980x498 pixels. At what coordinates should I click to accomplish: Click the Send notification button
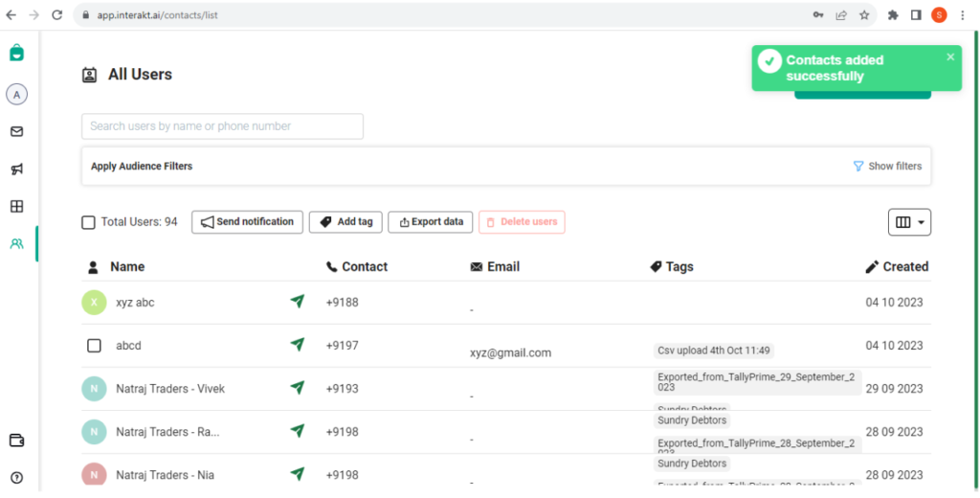click(247, 222)
